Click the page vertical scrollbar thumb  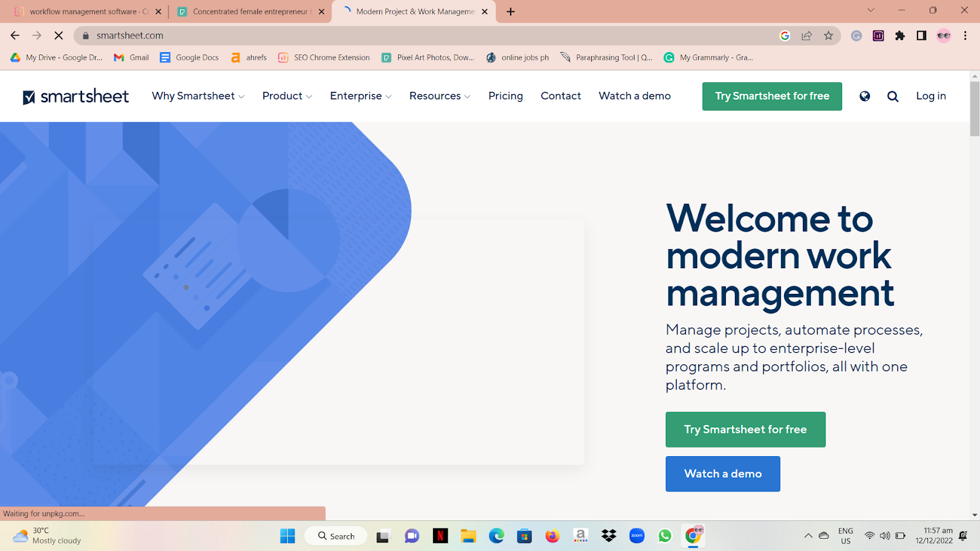pyautogui.click(x=974, y=108)
